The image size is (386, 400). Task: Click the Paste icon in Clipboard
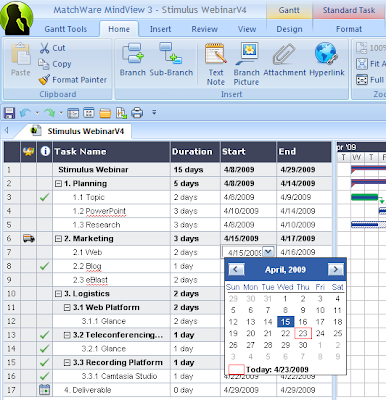[21, 54]
